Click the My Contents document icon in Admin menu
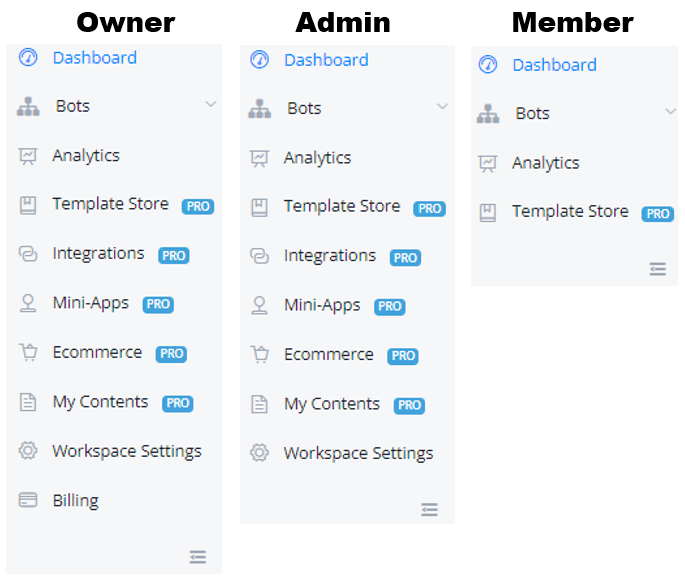Screen dimensions: 685x577 pyautogui.click(x=259, y=404)
